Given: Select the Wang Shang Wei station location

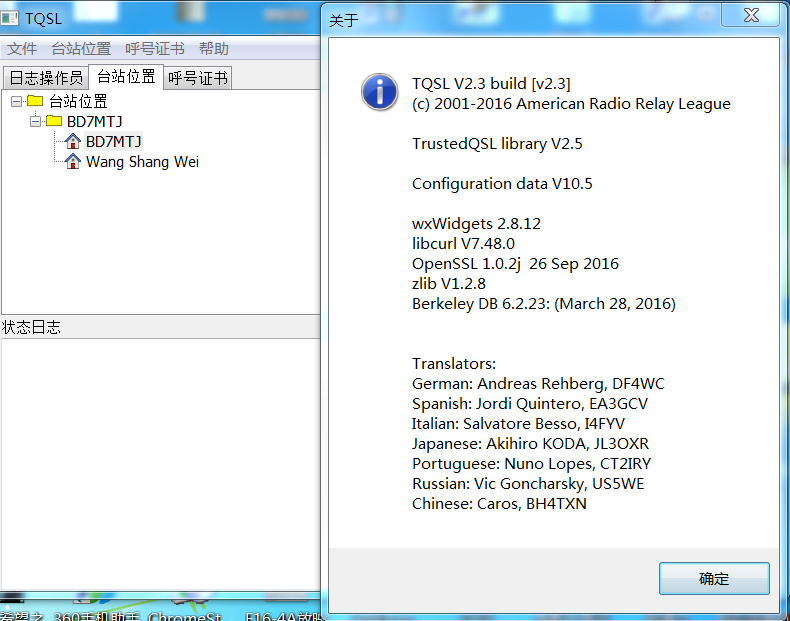Looking at the screenshot, I should [143, 162].
